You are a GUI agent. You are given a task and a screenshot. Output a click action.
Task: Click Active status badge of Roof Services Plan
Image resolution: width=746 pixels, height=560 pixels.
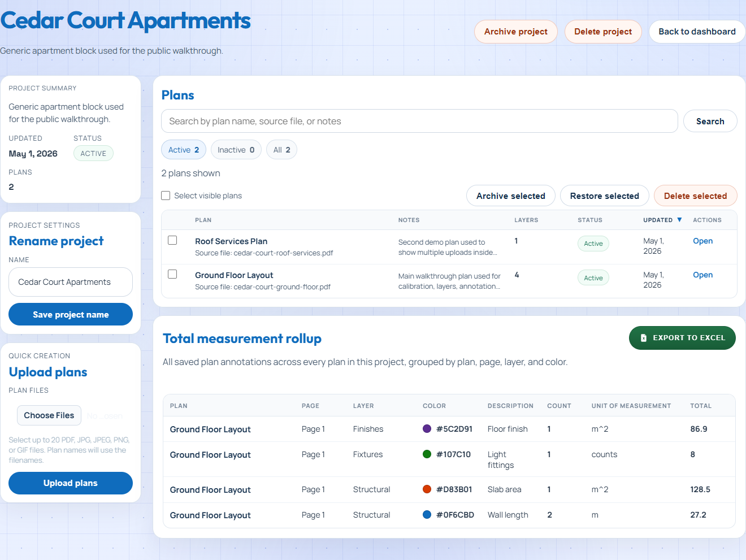pyautogui.click(x=593, y=244)
